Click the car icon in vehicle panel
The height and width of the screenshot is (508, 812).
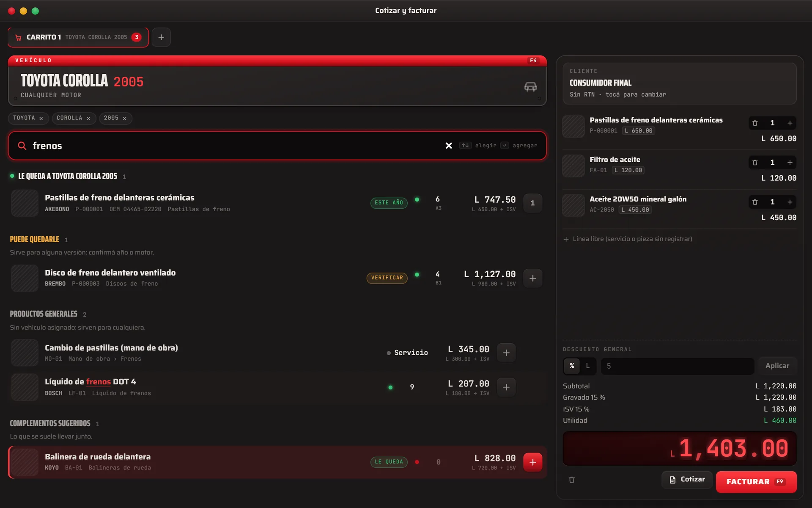pos(530,86)
